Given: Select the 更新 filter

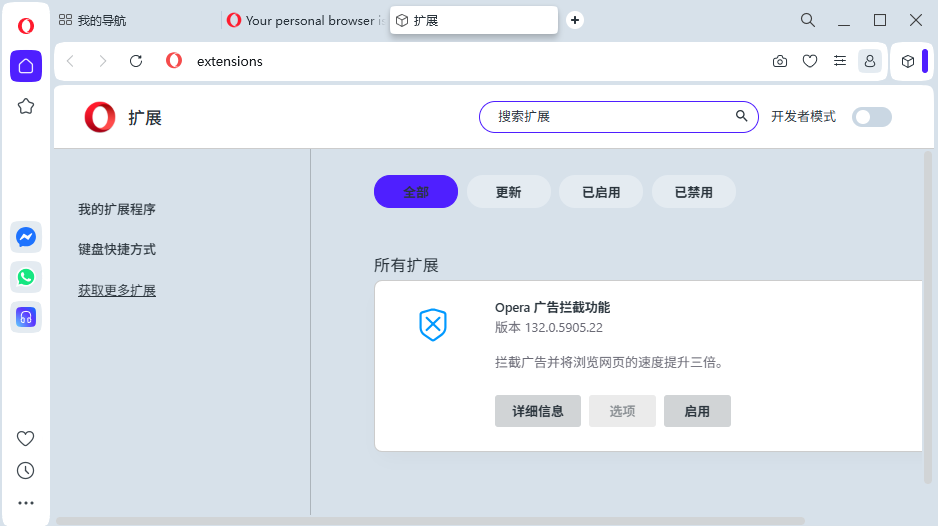Looking at the screenshot, I should [508, 191].
